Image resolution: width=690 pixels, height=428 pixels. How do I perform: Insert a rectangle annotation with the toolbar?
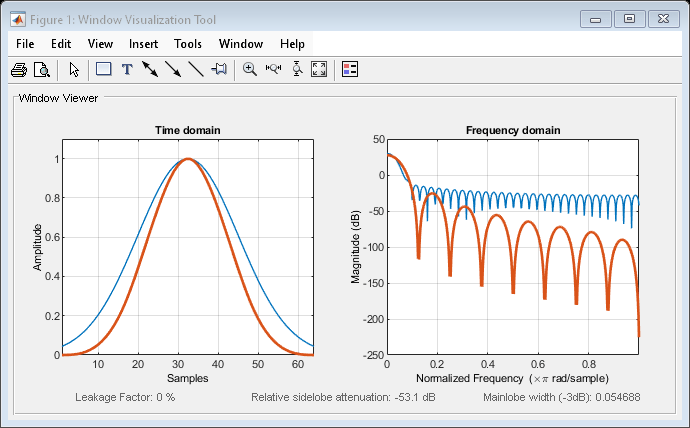(x=103, y=70)
